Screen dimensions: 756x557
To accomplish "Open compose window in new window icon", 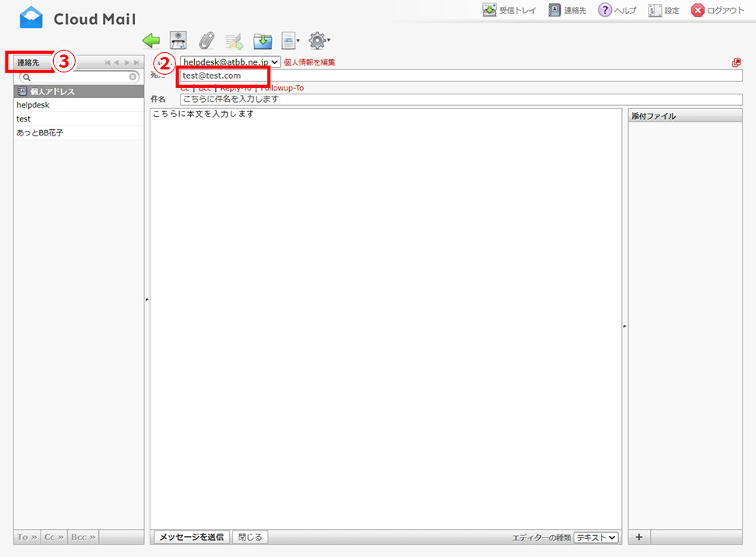I will pos(737,62).
